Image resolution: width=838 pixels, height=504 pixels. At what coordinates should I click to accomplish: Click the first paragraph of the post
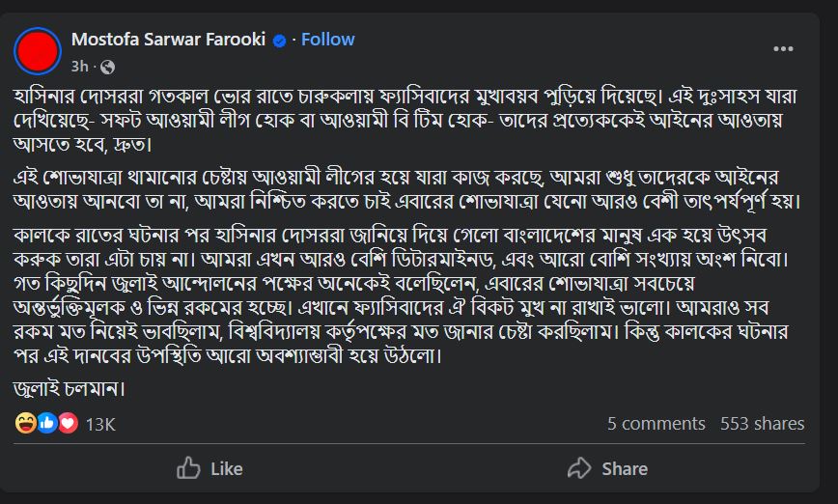point(405,121)
